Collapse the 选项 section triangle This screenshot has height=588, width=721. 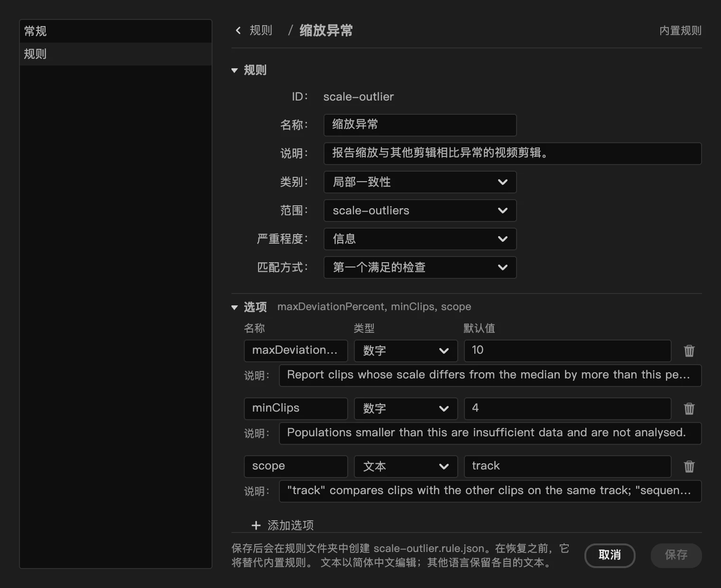(234, 308)
